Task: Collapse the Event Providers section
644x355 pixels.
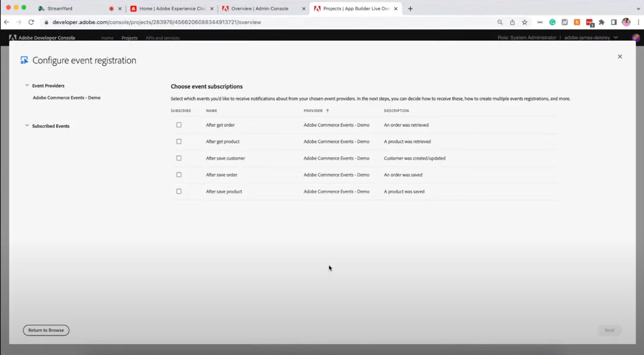Action: click(27, 85)
